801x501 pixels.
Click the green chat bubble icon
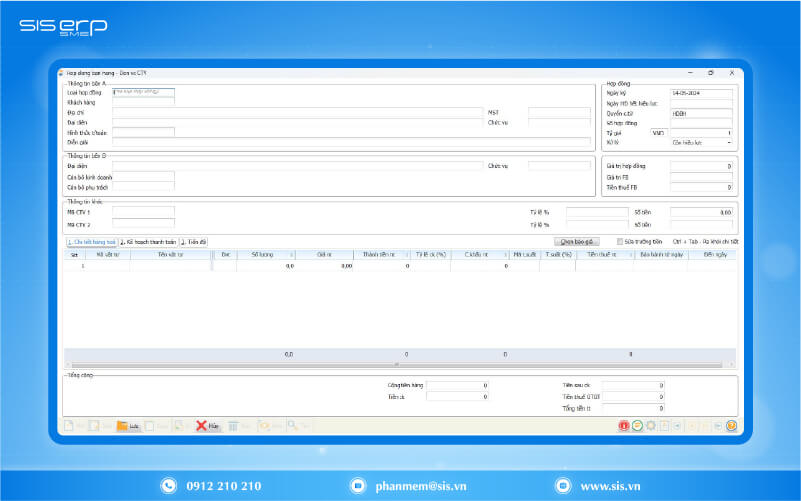tap(638, 425)
